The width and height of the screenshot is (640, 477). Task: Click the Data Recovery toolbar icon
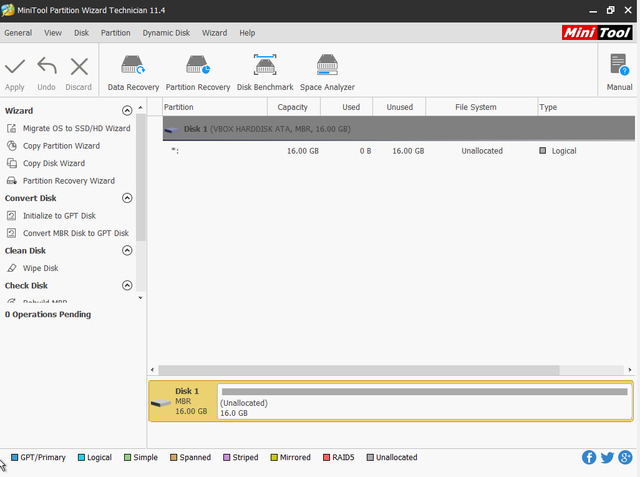133,67
